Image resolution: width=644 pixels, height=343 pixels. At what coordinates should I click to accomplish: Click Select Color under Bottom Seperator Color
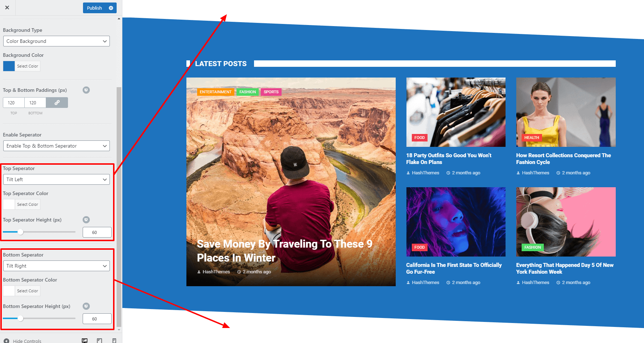point(28,291)
